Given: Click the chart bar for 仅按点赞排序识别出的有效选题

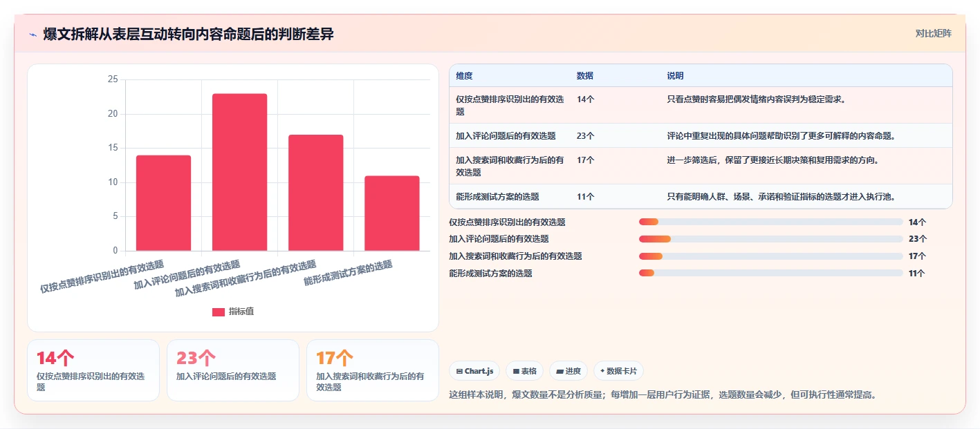Looking at the screenshot, I should pos(163,203).
